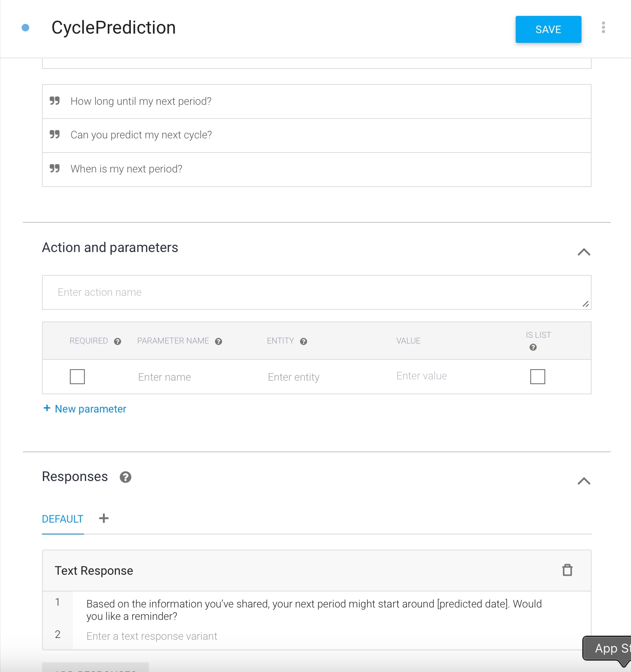This screenshot has width=631, height=672.
Task: Open the three-dot more options menu
Action: (603, 27)
